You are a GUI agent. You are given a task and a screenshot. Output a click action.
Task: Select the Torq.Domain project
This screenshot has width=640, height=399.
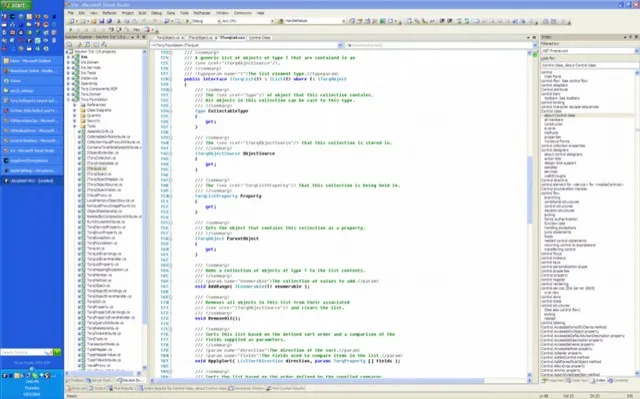pos(90,94)
